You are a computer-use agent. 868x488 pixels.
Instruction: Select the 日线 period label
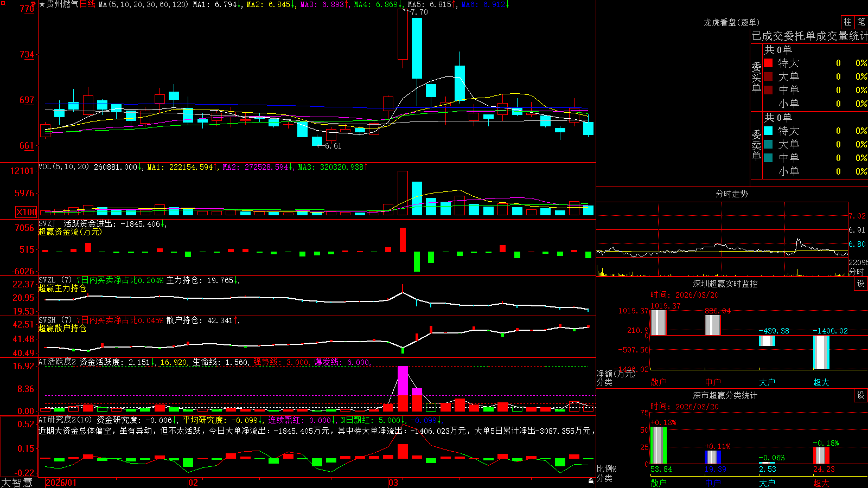(87, 4)
